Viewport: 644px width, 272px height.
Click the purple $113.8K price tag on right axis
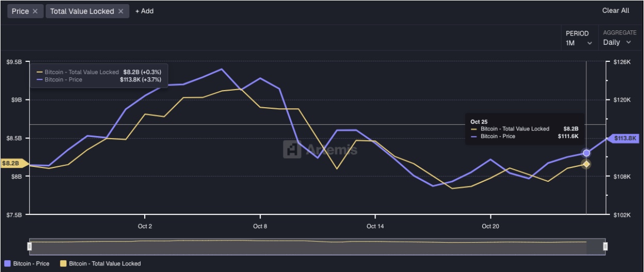click(x=624, y=139)
